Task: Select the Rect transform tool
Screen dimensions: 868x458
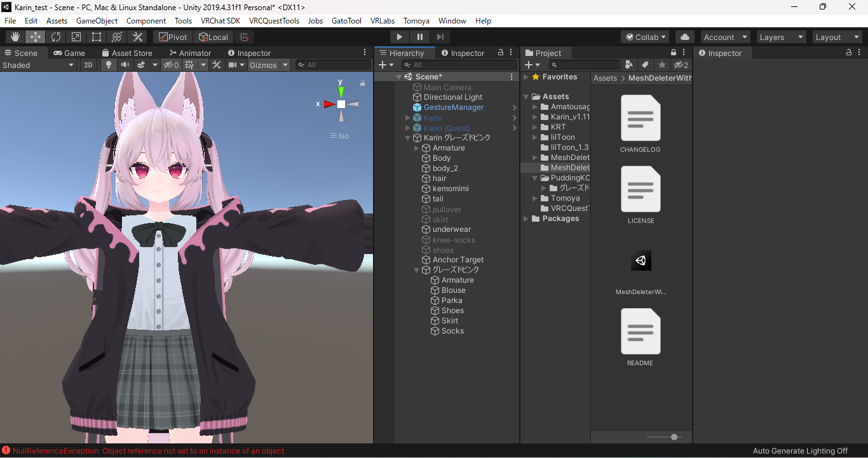Action: coord(97,37)
